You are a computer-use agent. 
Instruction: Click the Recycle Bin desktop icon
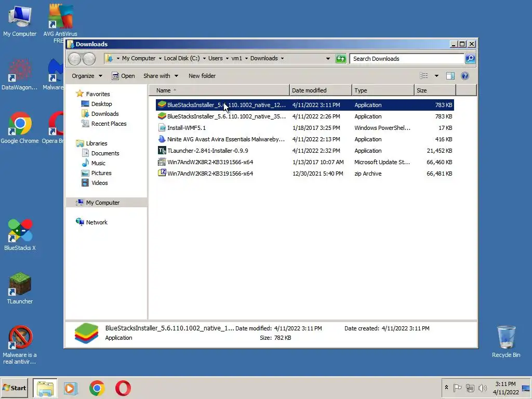(506, 342)
